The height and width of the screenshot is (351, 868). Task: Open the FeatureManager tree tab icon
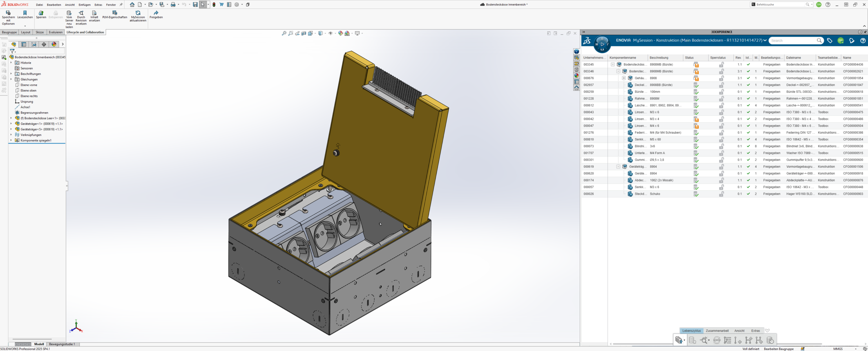click(14, 44)
